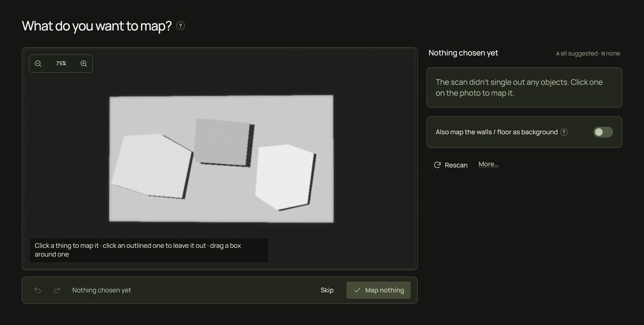
Task: Open help for walls / floor background option
Action: pos(564,132)
